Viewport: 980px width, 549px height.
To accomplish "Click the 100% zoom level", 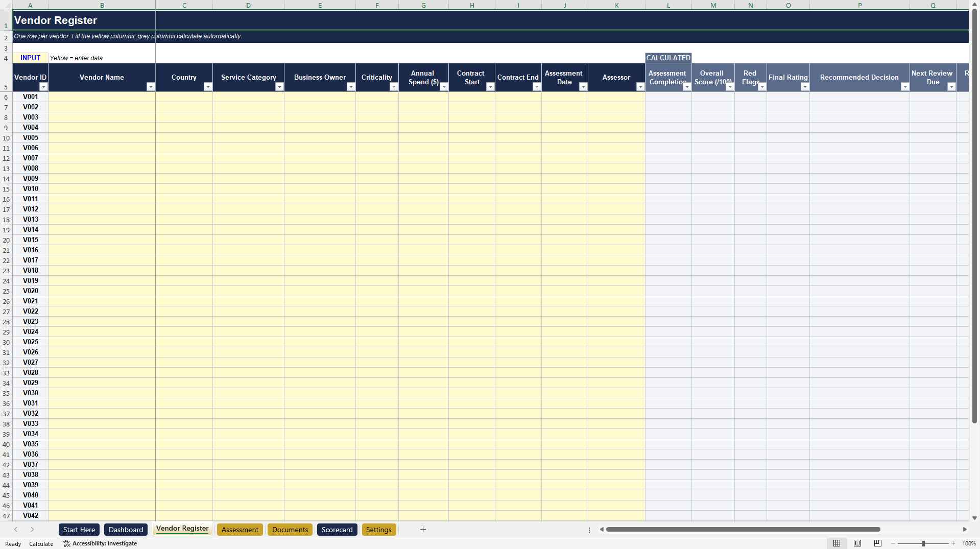I will [x=969, y=543].
